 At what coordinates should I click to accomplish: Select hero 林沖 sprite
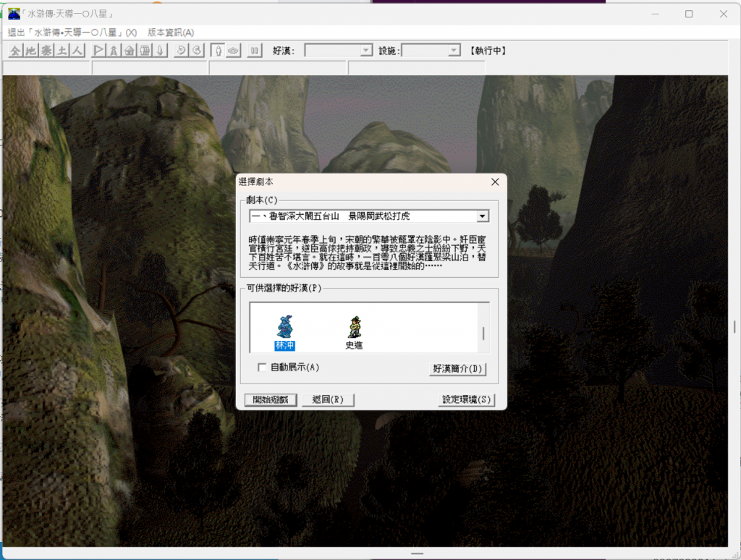(x=284, y=327)
